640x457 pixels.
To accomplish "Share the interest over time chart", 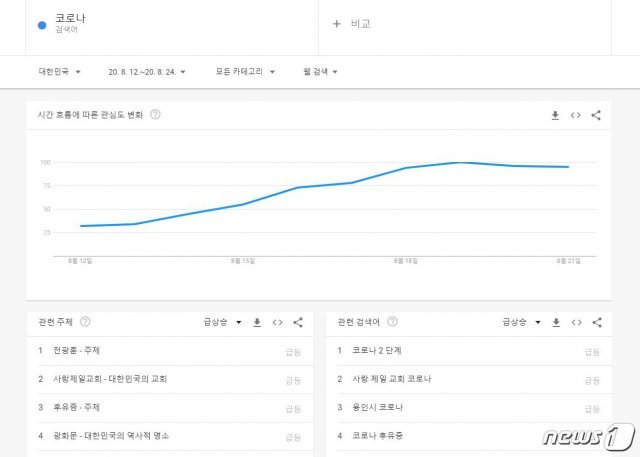I will [x=596, y=115].
